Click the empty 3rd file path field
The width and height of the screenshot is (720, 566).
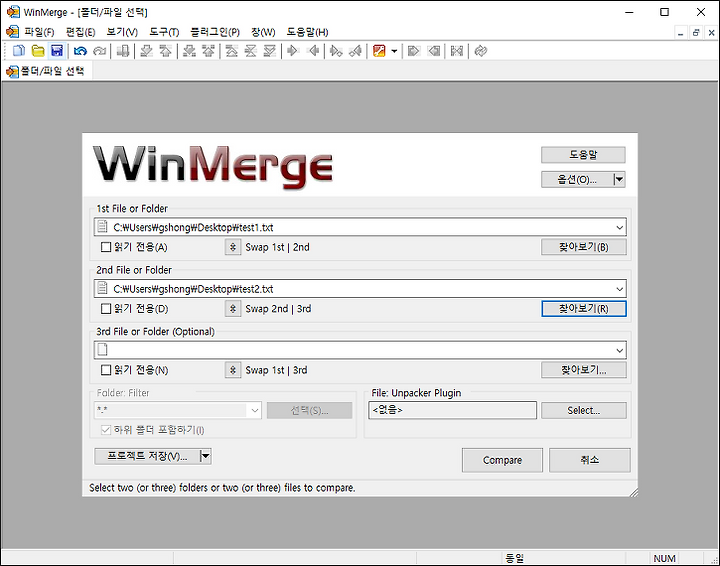[360, 350]
